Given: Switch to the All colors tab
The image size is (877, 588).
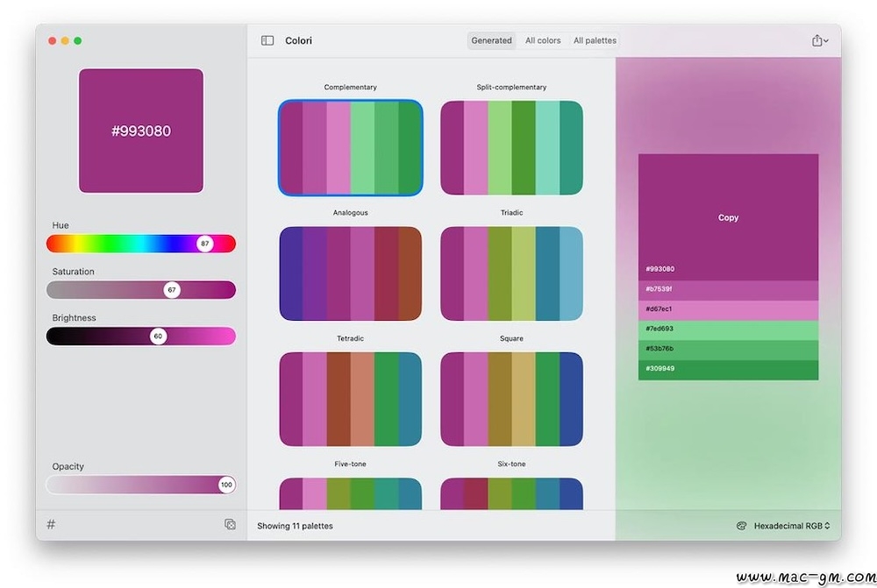Looking at the screenshot, I should 543,40.
